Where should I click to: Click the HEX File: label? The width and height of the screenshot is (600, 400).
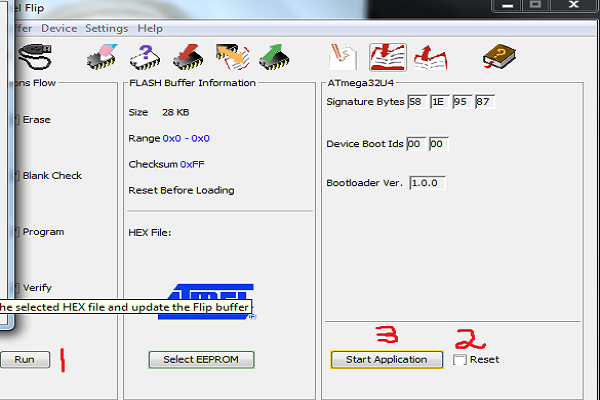point(150,233)
